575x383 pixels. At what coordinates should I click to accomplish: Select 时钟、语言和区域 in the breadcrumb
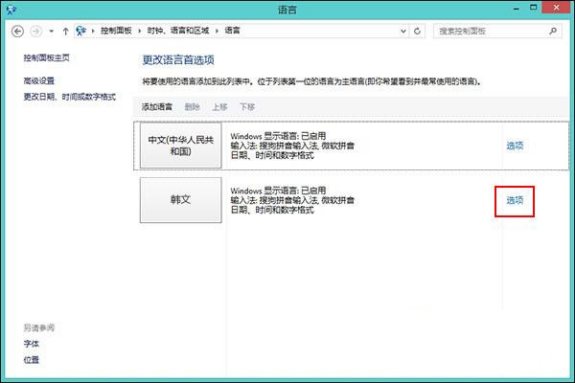tap(178, 31)
